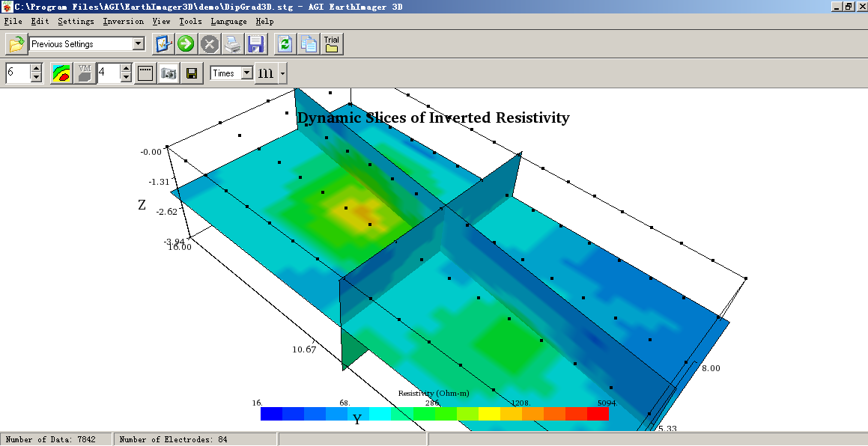The height and width of the screenshot is (446, 868).
Task: Open the Tools menu
Action: tap(190, 21)
